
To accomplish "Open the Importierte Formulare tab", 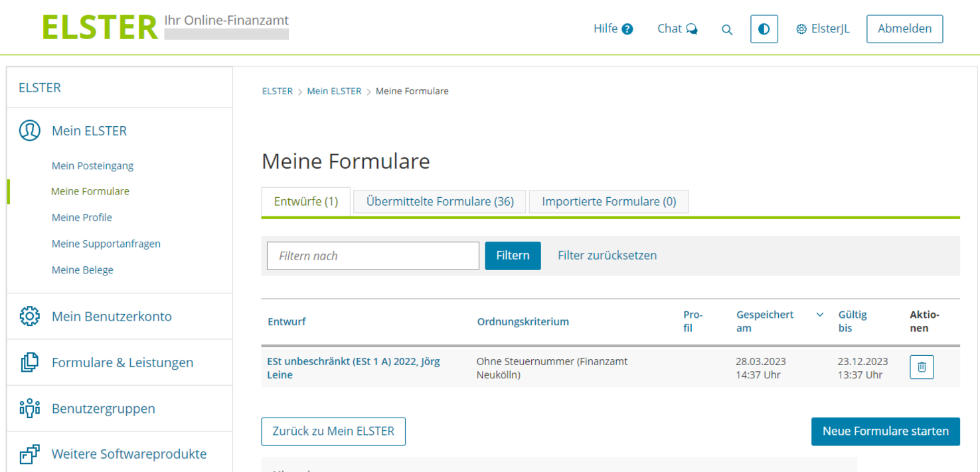I will click(608, 201).
